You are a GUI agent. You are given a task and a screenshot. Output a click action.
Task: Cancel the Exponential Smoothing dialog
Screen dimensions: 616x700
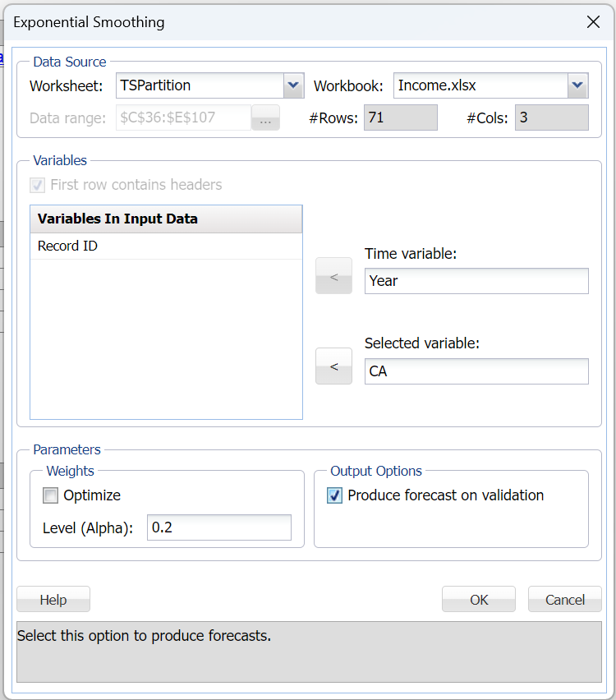[565, 600]
